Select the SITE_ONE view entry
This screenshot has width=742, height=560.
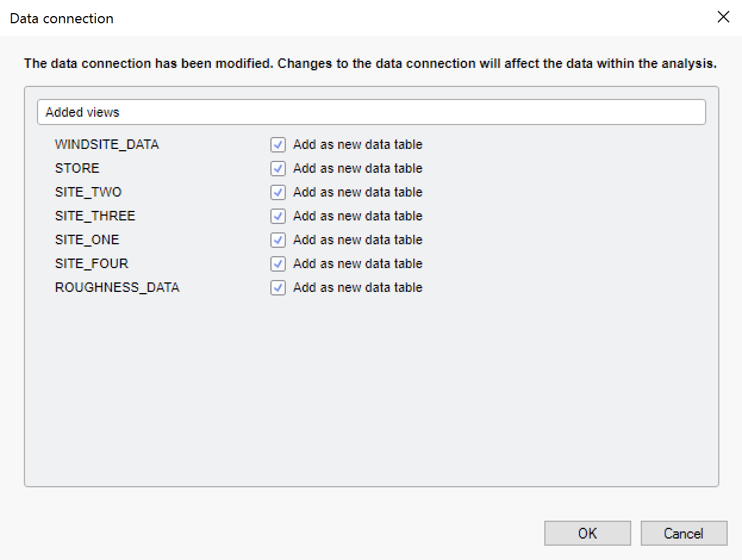pyautogui.click(x=87, y=240)
